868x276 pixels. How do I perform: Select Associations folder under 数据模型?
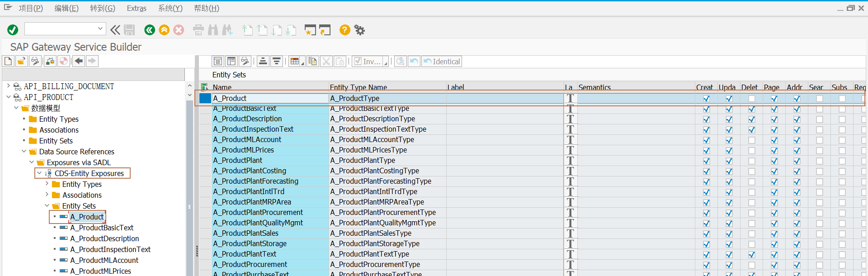pyautogui.click(x=59, y=130)
